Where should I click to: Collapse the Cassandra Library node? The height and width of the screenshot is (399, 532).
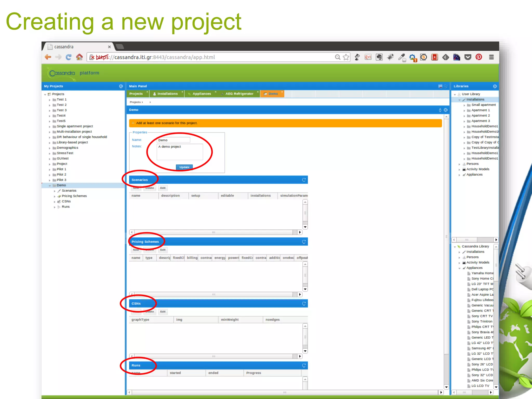[x=455, y=247]
